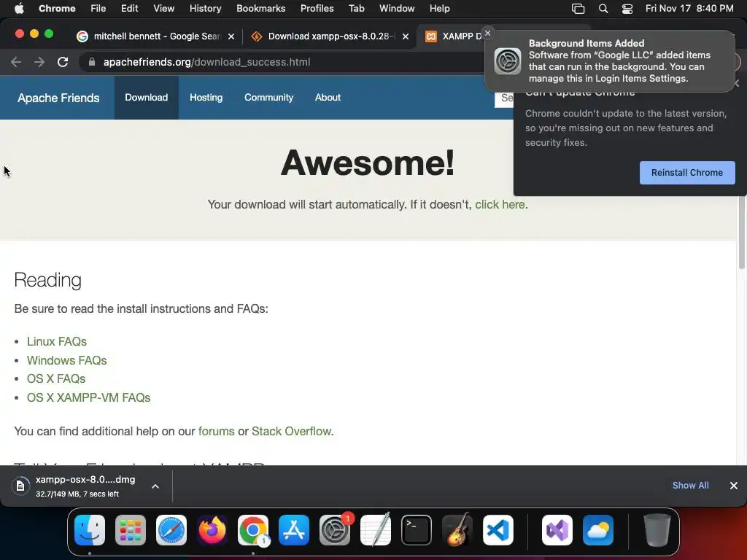The image size is (747, 560).
Task: Open Control Center in menu bar
Action: coord(627,8)
